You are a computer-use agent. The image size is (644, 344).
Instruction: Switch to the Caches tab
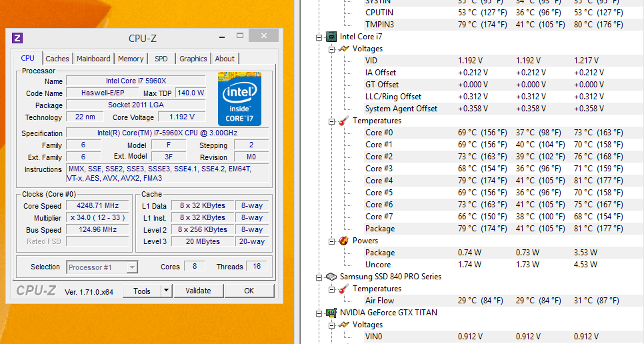click(57, 59)
